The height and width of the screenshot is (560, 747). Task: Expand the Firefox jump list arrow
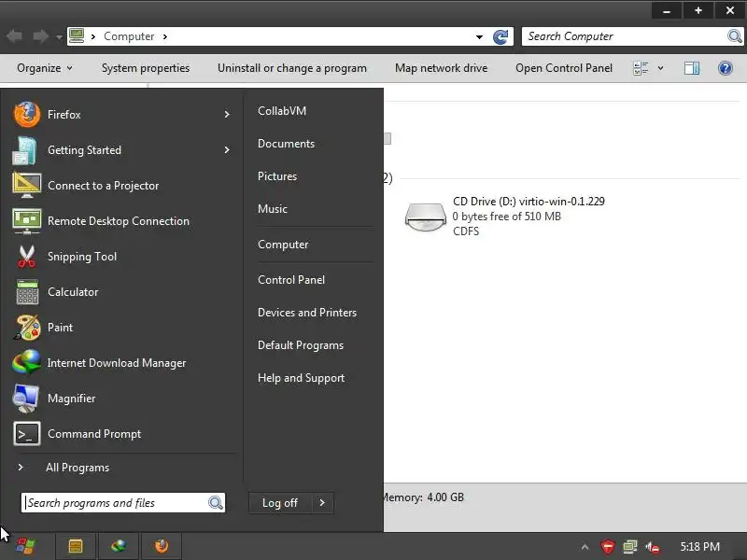point(227,114)
